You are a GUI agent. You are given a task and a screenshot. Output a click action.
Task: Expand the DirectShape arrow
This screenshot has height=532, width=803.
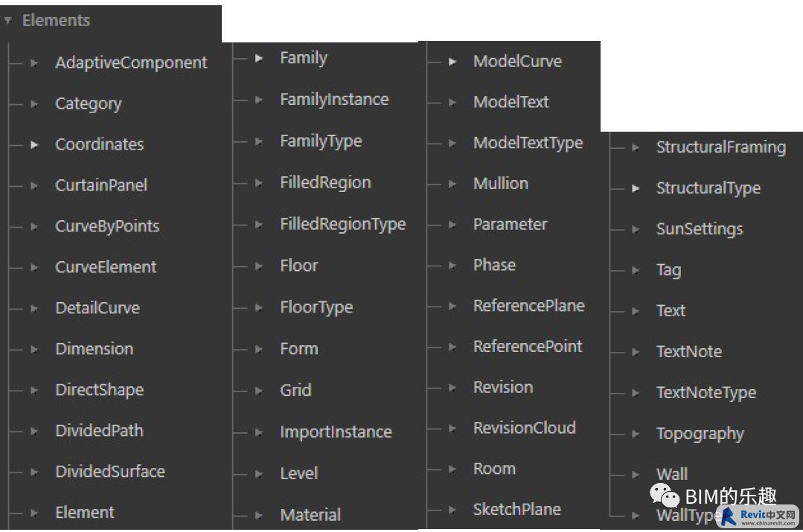pyautogui.click(x=34, y=390)
